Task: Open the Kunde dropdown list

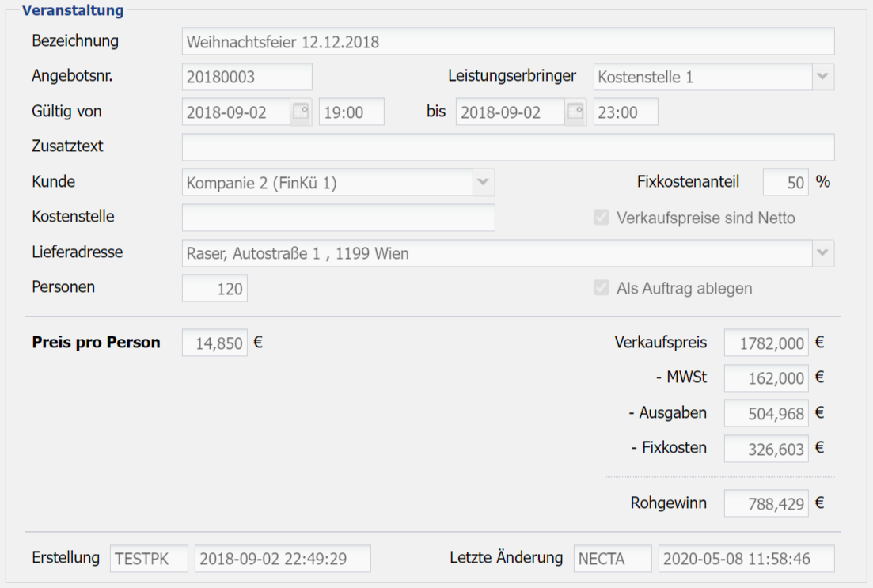Action: click(x=484, y=183)
